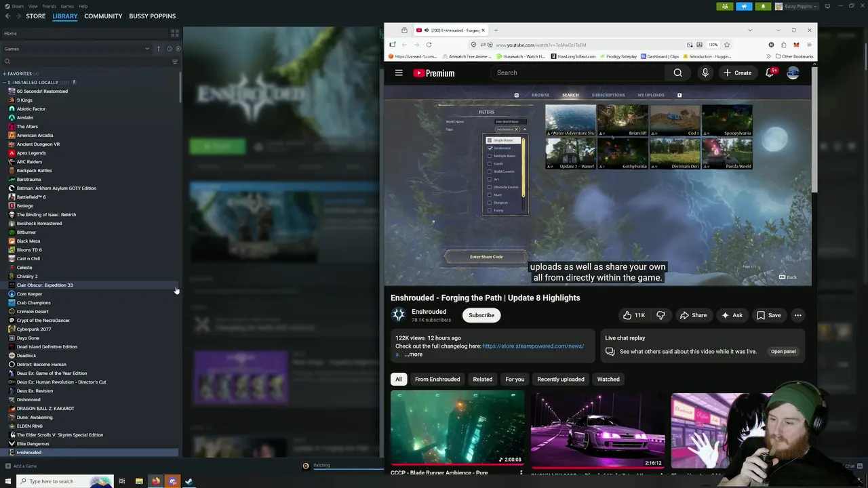The width and height of the screenshot is (868, 488).
Task: Click the YouTube Premium logo
Action: click(433, 73)
